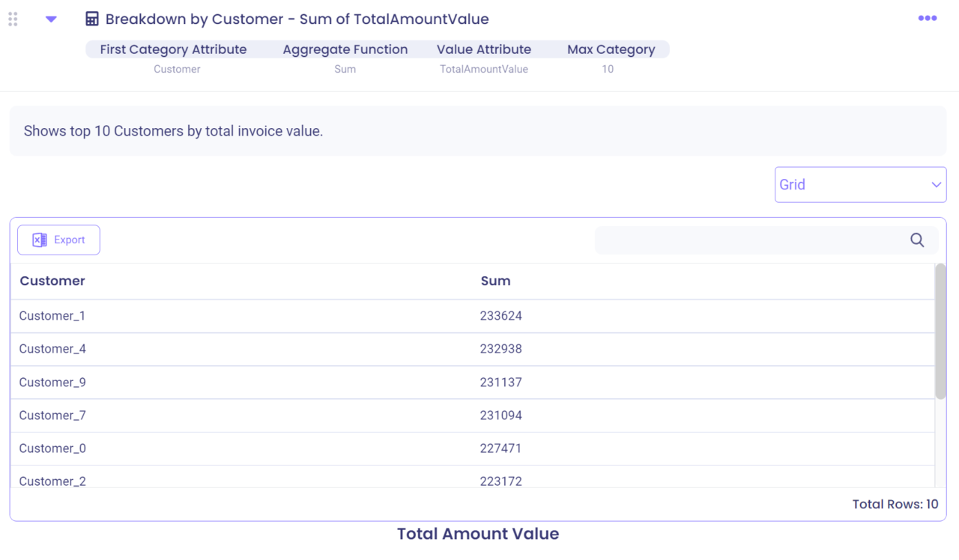Click the sum value 233624

500,316
